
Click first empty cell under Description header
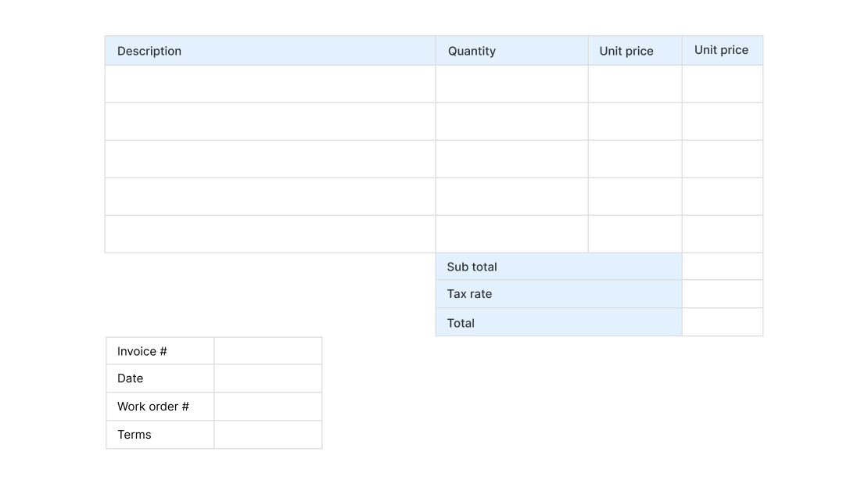[x=270, y=84]
